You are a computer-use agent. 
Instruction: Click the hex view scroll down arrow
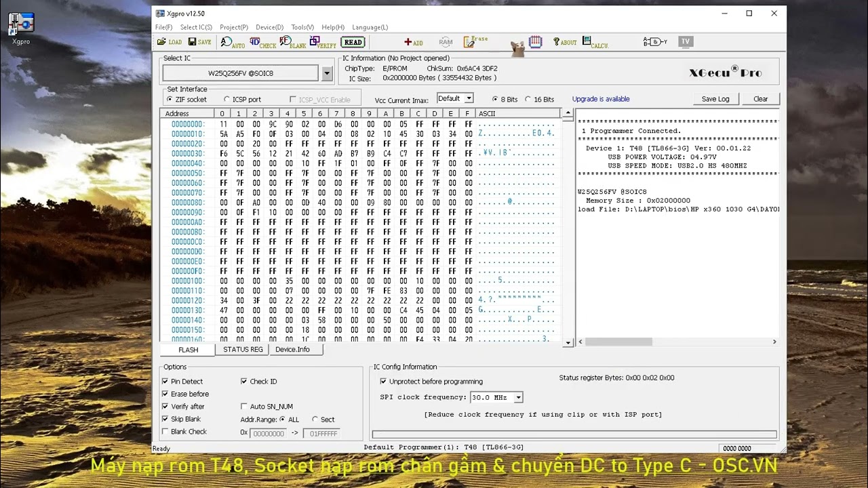568,343
